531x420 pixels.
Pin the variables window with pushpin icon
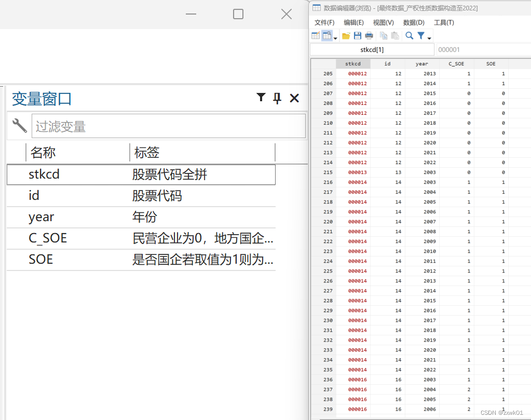[x=277, y=98]
